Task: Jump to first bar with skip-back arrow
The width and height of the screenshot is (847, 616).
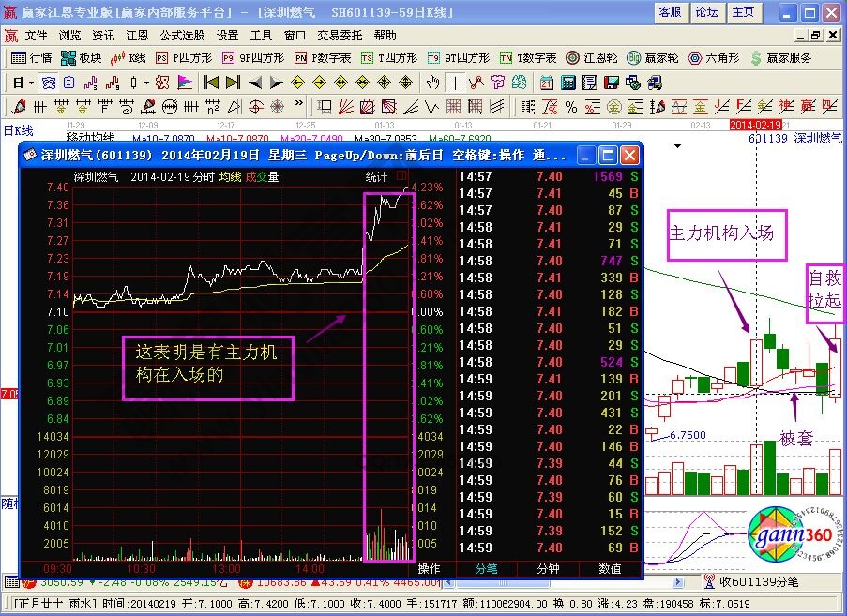Action: tap(211, 83)
